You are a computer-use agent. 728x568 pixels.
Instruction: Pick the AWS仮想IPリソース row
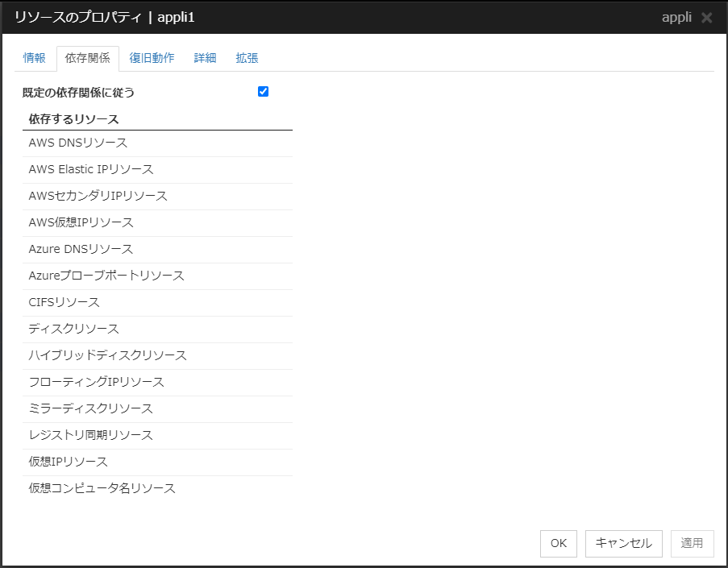[81, 222]
